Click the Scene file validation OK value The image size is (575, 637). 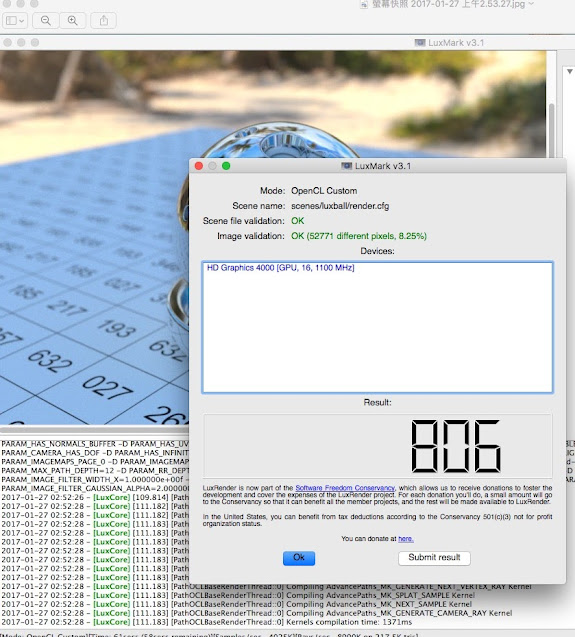[x=297, y=221]
